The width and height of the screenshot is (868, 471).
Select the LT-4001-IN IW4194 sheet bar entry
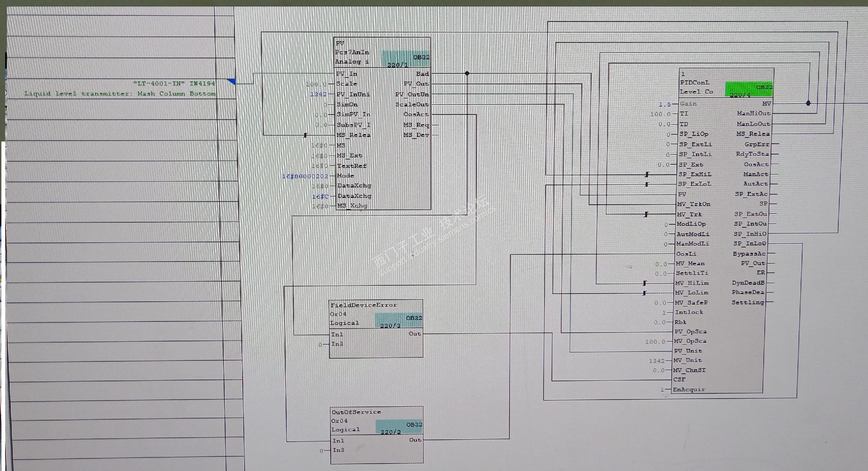(174, 83)
